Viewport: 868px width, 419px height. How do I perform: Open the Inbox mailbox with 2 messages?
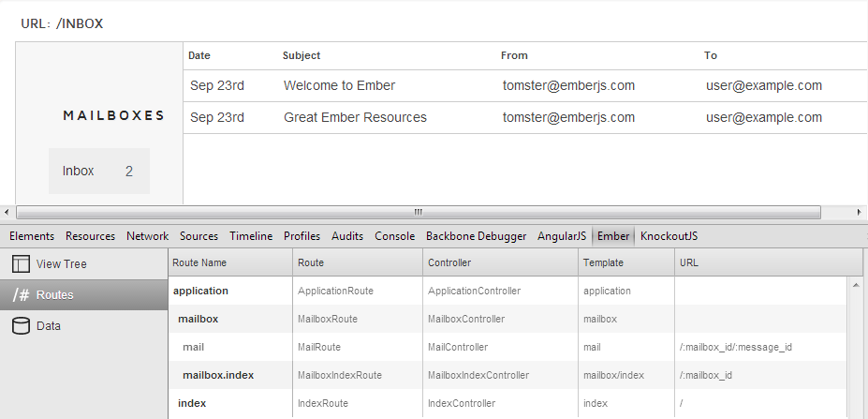pos(99,171)
